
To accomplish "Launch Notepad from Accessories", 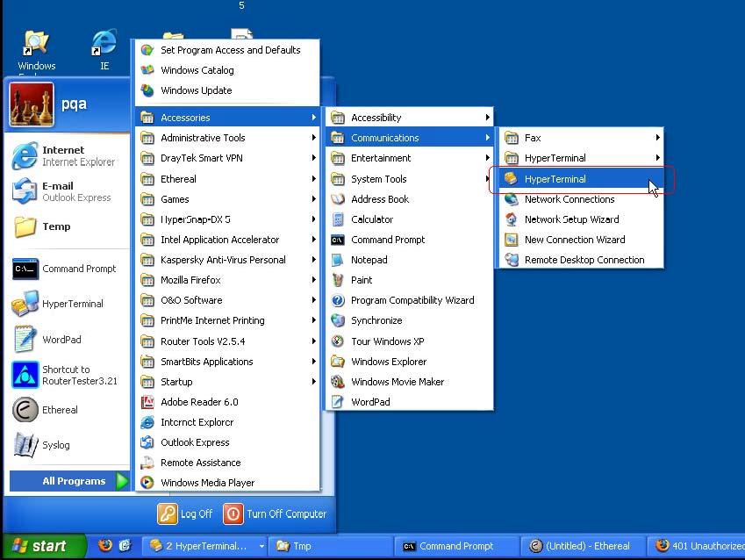I will click(369, 260).
